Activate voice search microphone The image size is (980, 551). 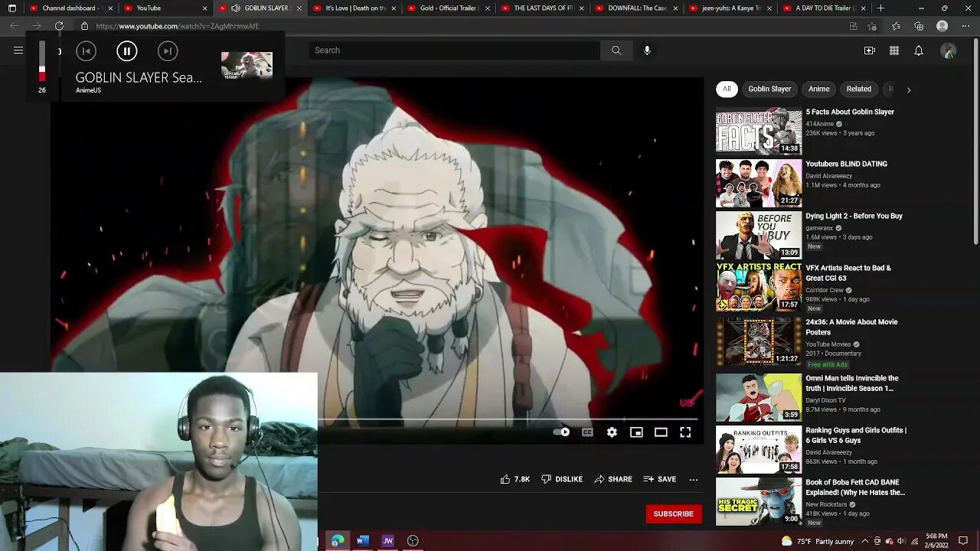tap(647, 51)
